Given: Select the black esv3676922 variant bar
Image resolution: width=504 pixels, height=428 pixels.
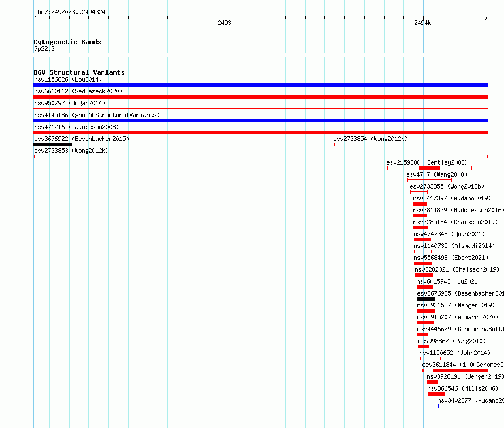Looking at the screenshot, I should coord(53,144).
